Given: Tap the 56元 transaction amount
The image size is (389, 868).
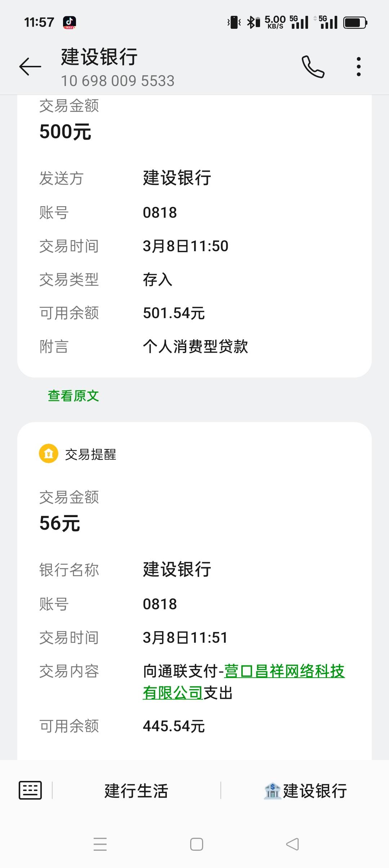Looking at the screenshot, I should 60,523.
